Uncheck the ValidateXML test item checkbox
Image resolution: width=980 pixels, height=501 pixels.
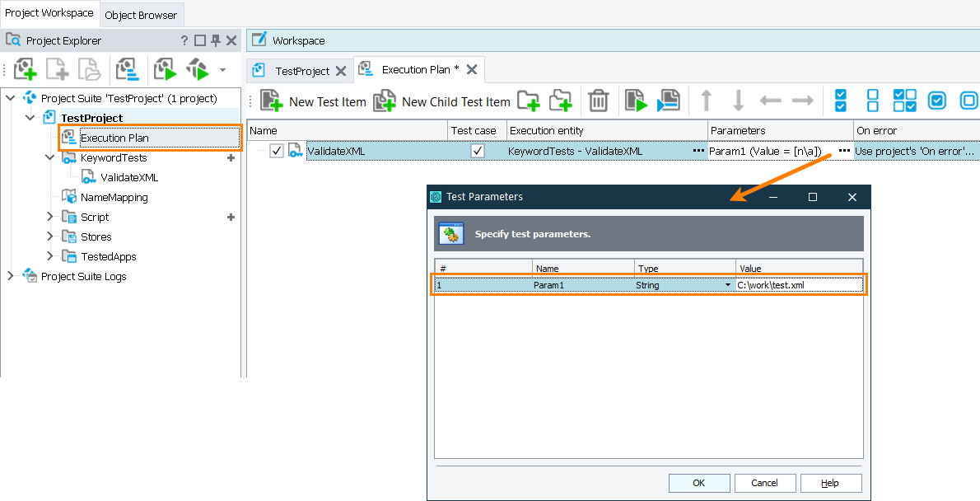277,151
